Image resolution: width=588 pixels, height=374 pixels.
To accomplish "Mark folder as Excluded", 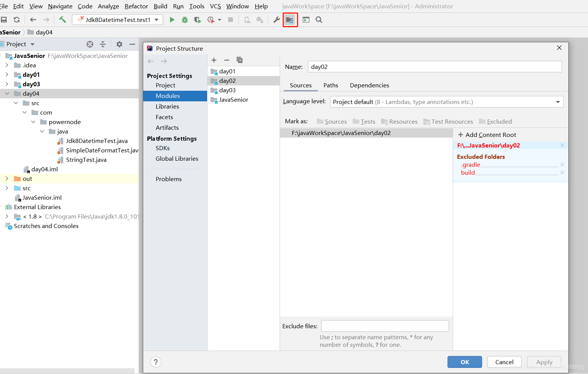I will 495,121.
